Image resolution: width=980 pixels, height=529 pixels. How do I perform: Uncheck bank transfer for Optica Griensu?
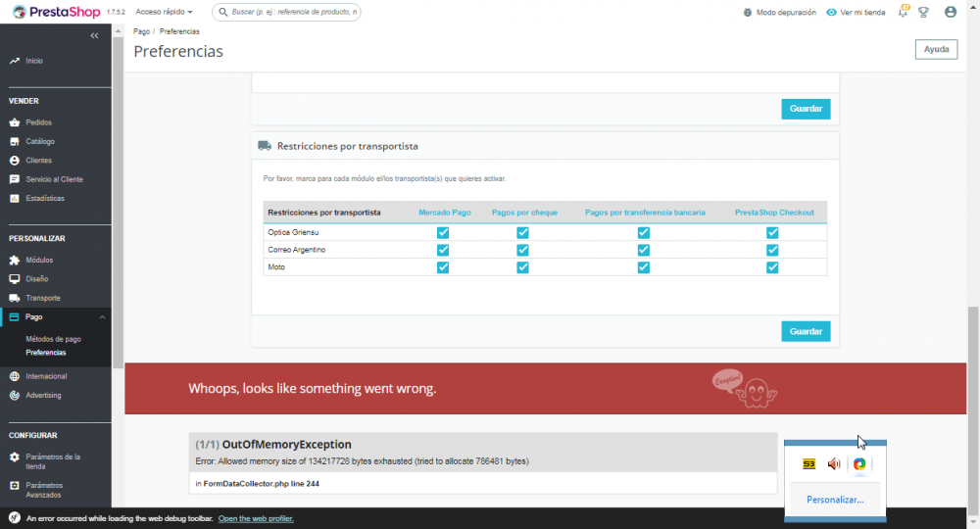pos(643,232)
